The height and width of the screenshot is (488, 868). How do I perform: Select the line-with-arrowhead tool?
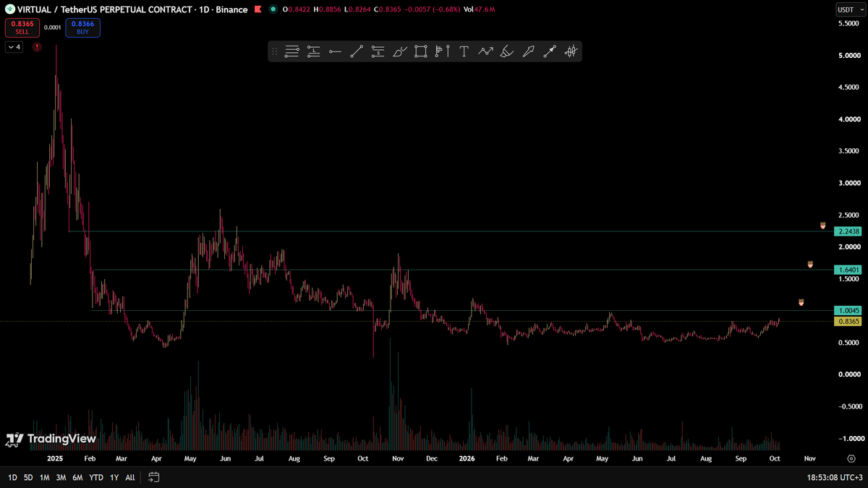click(550, 51)
